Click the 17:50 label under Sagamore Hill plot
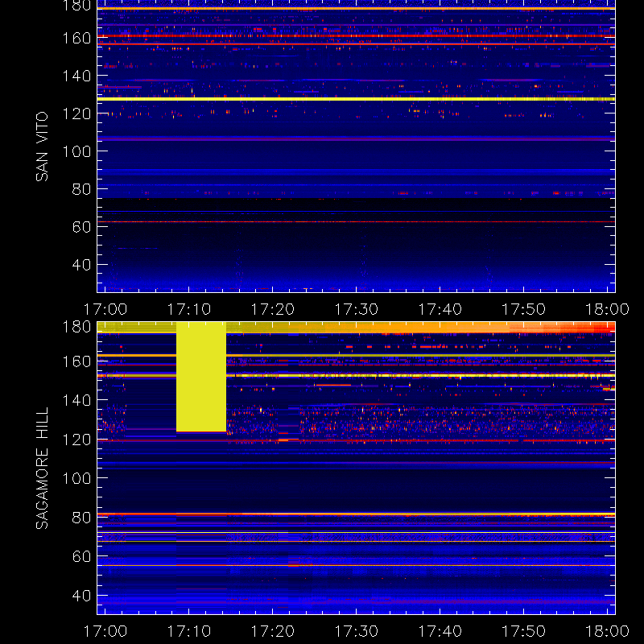644x644 pixels. point(524,631)
